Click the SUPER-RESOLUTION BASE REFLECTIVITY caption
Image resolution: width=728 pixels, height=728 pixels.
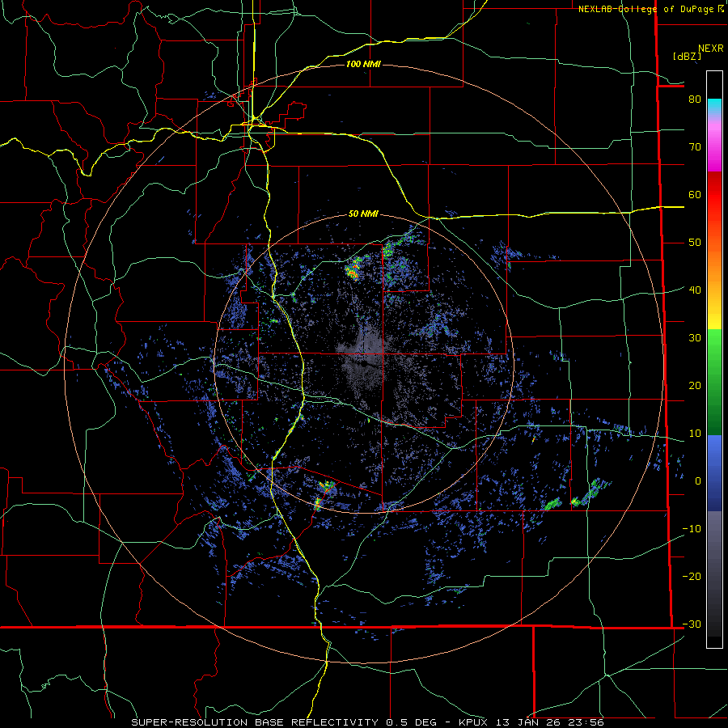click(x=255, y=722)
